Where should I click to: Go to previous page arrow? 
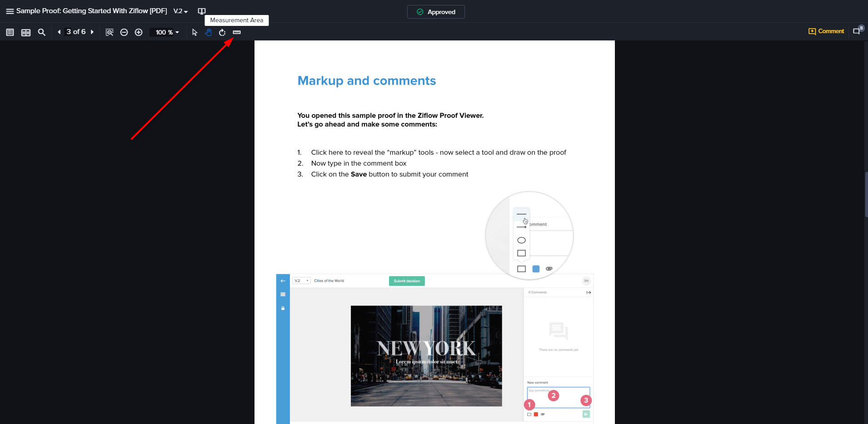point(59,32)
